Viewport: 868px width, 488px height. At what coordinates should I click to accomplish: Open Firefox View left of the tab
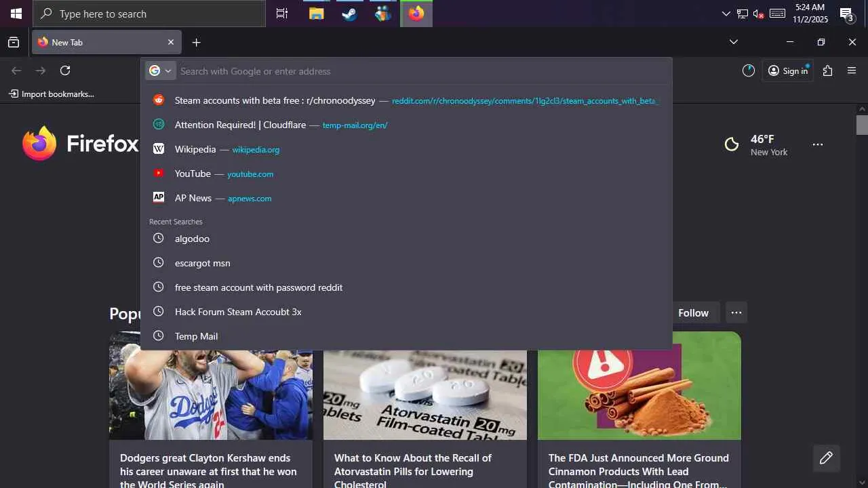(x=14, y=42)
